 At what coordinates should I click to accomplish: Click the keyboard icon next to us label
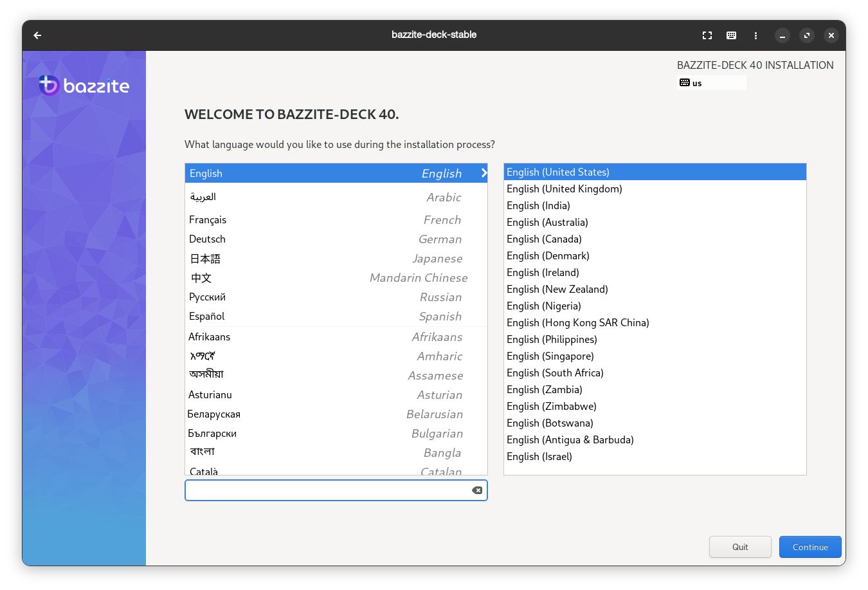pyautogui.click(x=684, y=82)
